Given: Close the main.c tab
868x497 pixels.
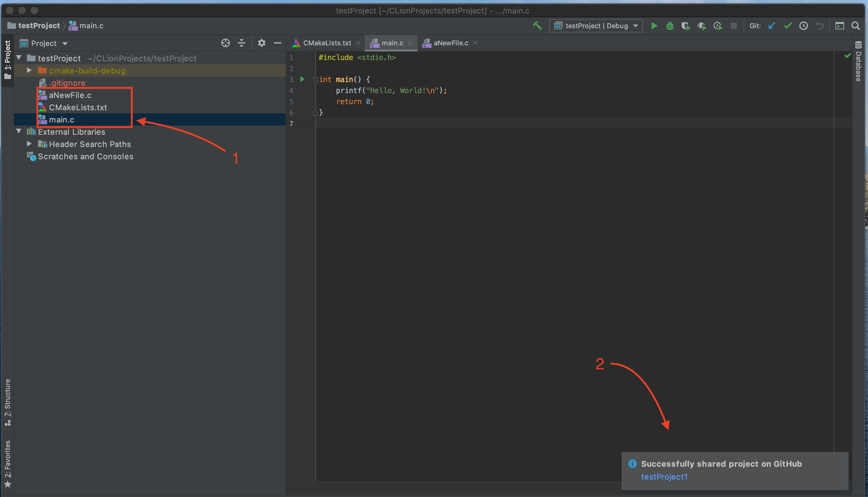Looking at the screenshot, I should coord(410,43).
